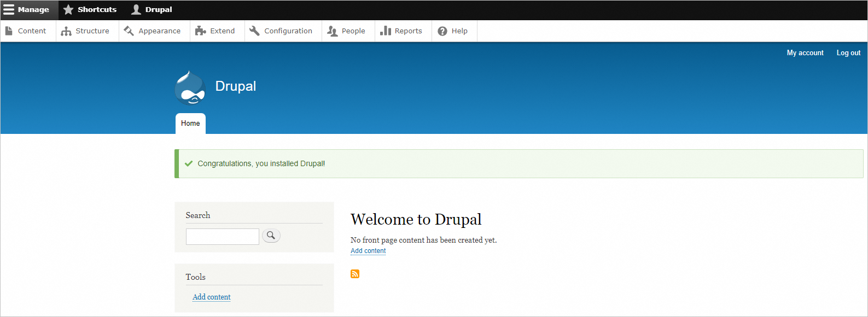This screenshot has width=868, height=317.
Task: Click the Welcome to Drupal heading
Action: click(x=416, y=219)
